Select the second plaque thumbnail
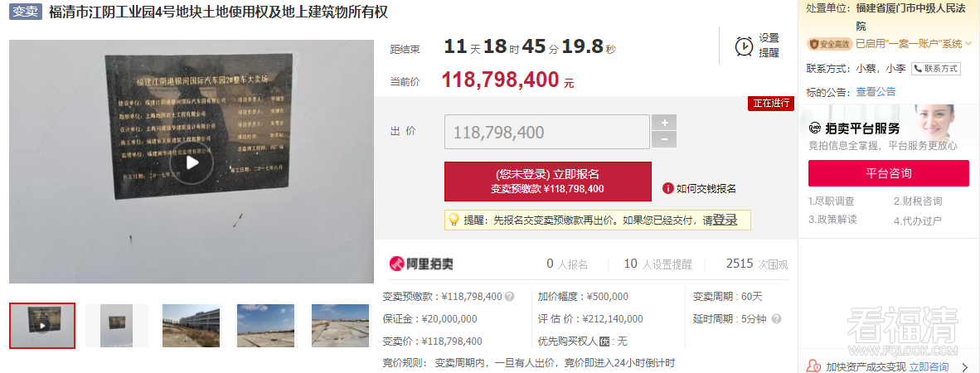 click(116, 326)
